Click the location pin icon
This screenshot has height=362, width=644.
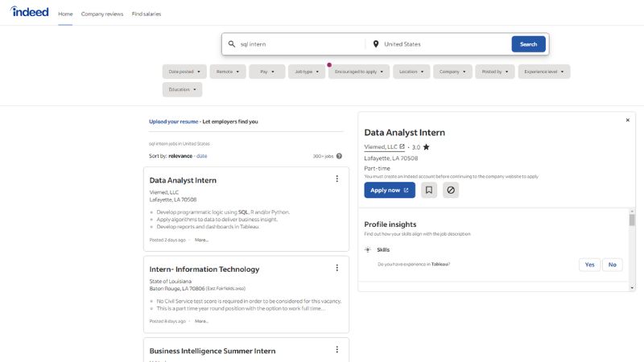point(375,44)
